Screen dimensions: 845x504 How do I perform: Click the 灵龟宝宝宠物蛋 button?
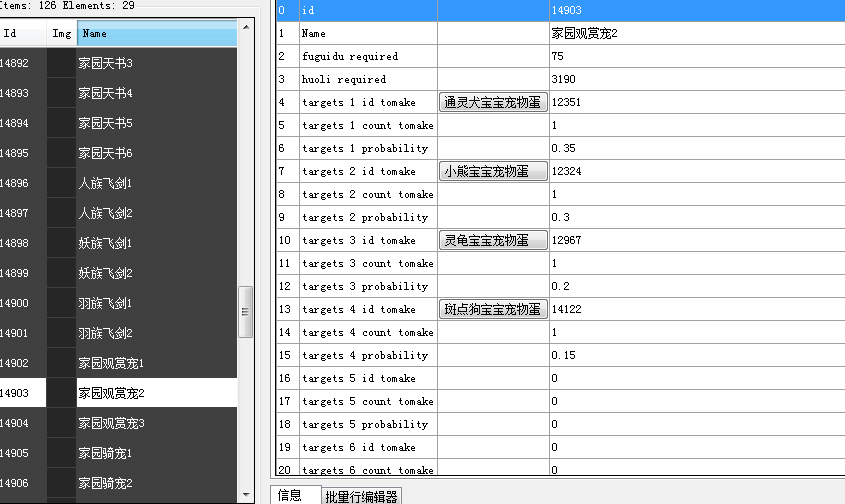pyautogui.click(x=493, y=240)
